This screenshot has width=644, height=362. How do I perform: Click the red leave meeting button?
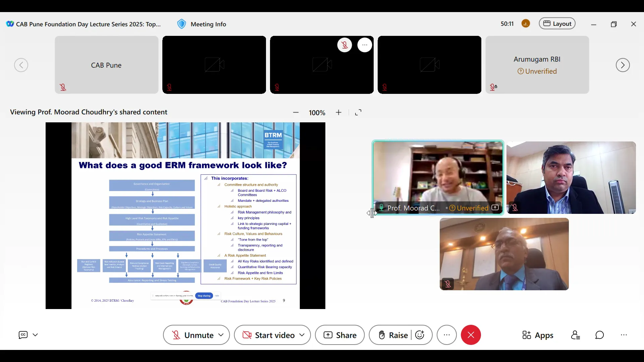point(471,335)
